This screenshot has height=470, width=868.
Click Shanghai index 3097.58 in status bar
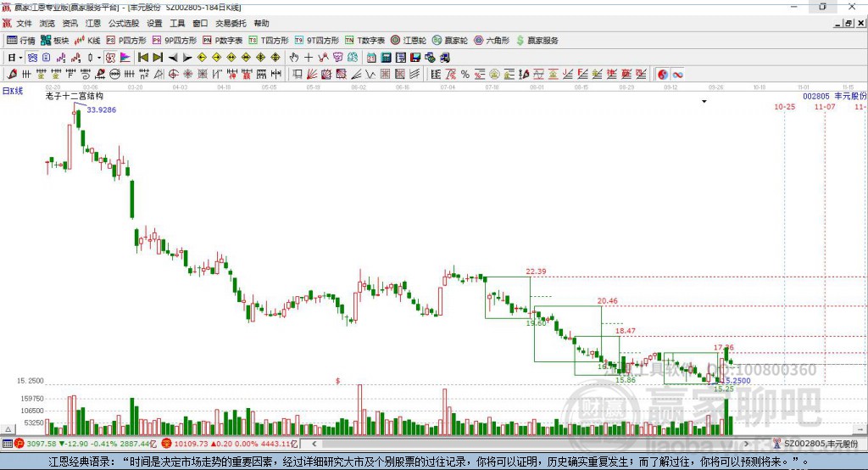click(x=41, y=444)
